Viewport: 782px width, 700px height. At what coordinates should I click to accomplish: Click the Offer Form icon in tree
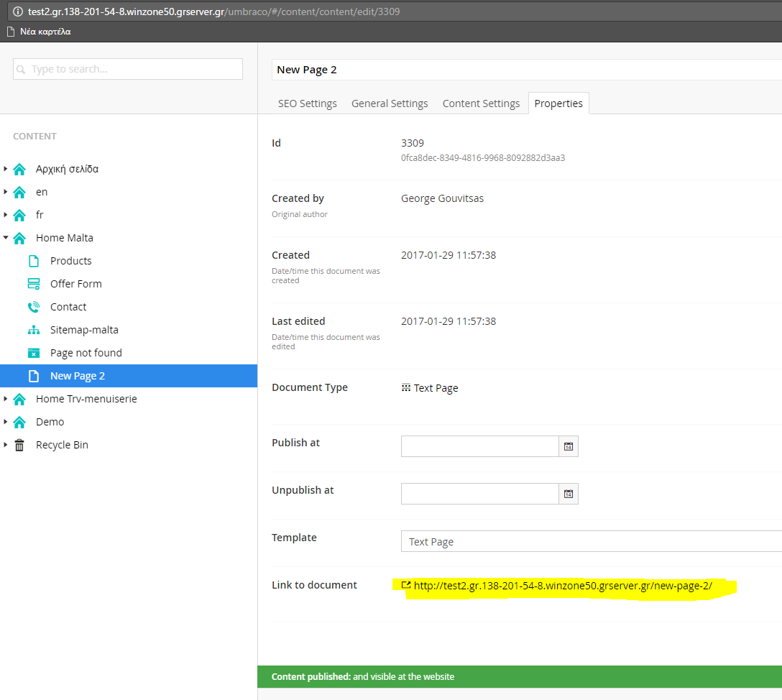[x=34, y=284]
